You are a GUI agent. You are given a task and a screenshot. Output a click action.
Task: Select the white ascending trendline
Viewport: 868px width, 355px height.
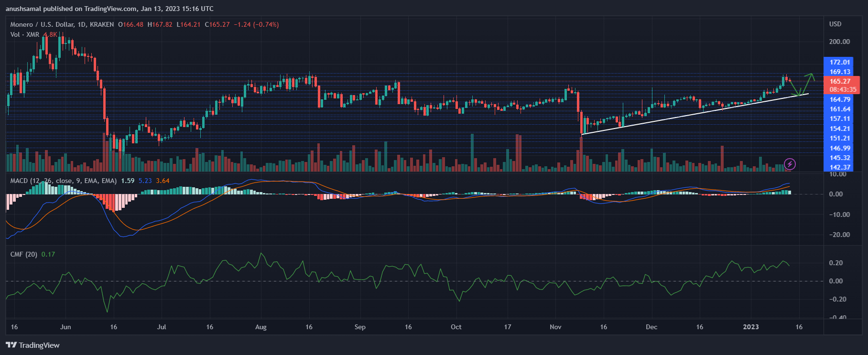pos(693,114)
